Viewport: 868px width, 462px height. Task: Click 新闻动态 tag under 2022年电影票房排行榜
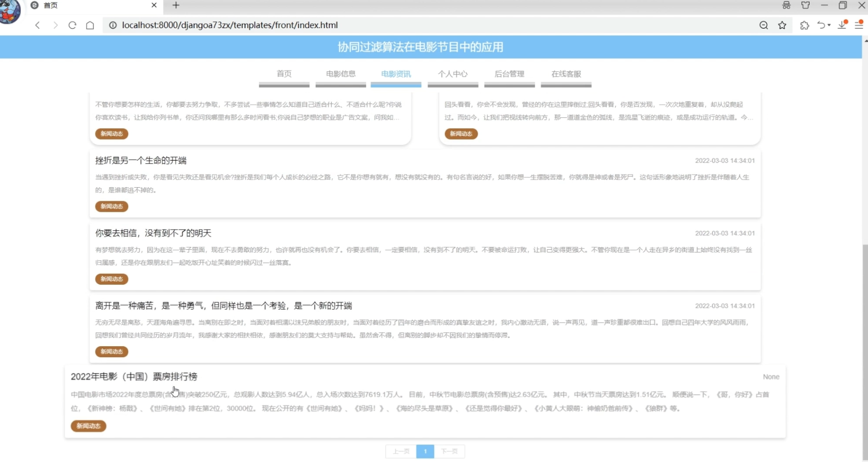[89, 426]
